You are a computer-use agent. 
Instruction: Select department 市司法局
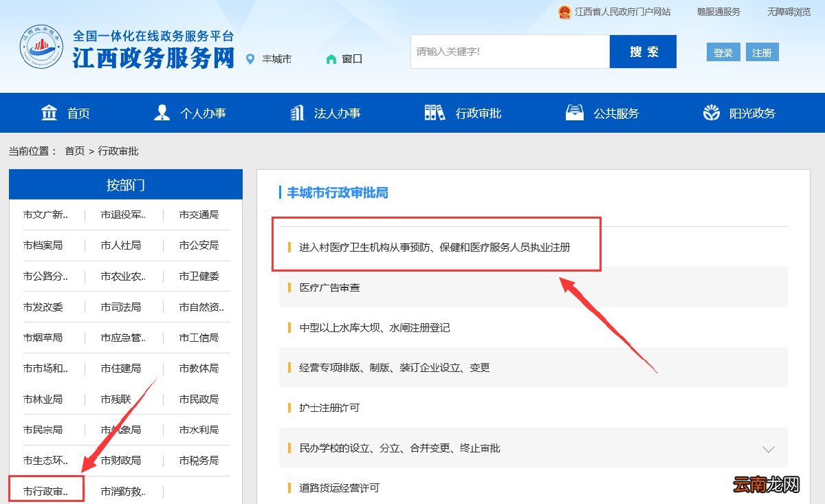pos(120,307)
